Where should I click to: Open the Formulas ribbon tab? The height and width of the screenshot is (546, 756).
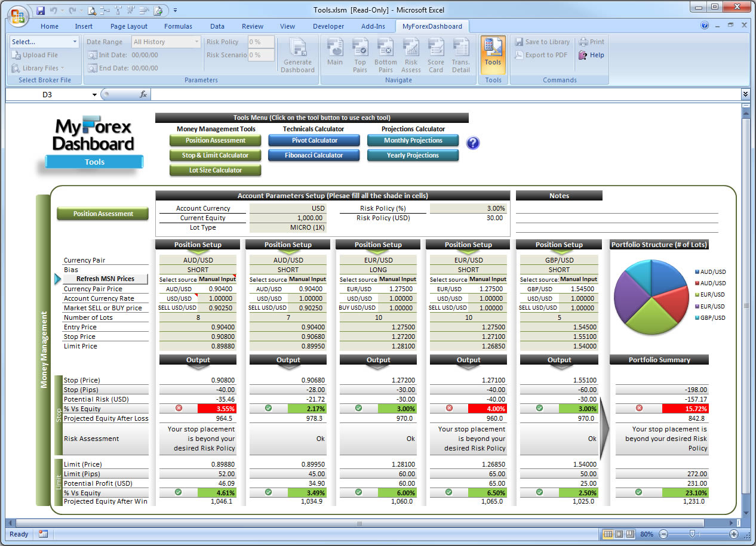click(178, 26)
